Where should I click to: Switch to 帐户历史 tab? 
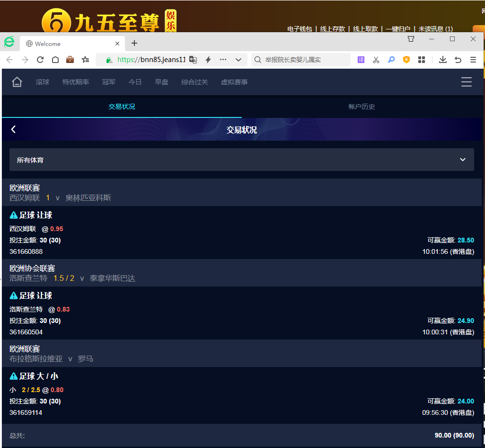(362, 107)
